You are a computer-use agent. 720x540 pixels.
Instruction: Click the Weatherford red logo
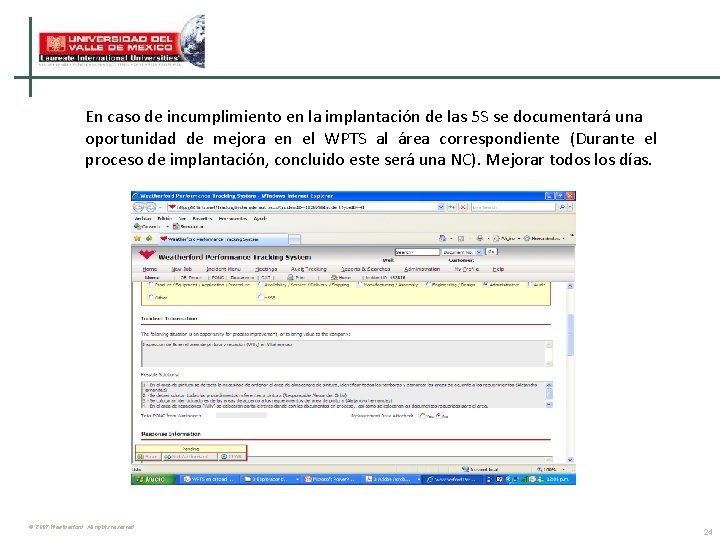point(147,255)
